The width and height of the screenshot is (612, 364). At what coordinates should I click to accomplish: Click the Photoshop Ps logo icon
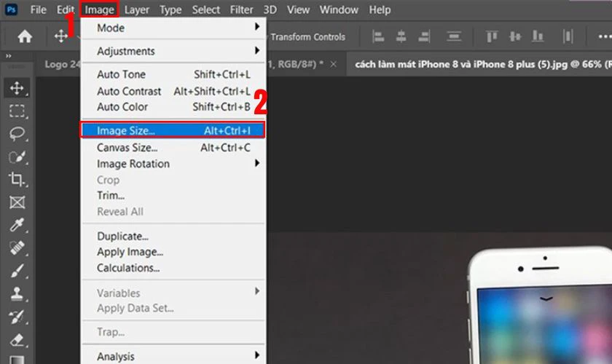click(x=11, y=9)
